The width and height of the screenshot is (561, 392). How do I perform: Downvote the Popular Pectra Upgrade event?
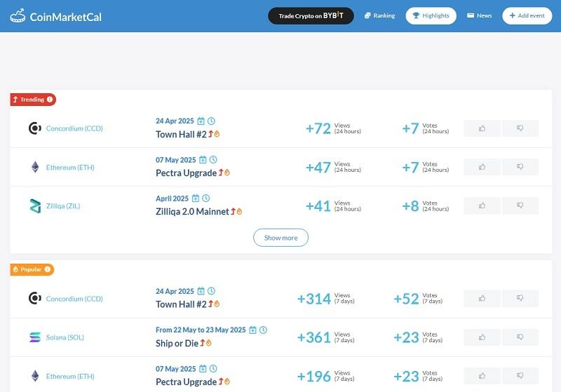(520, 376)
